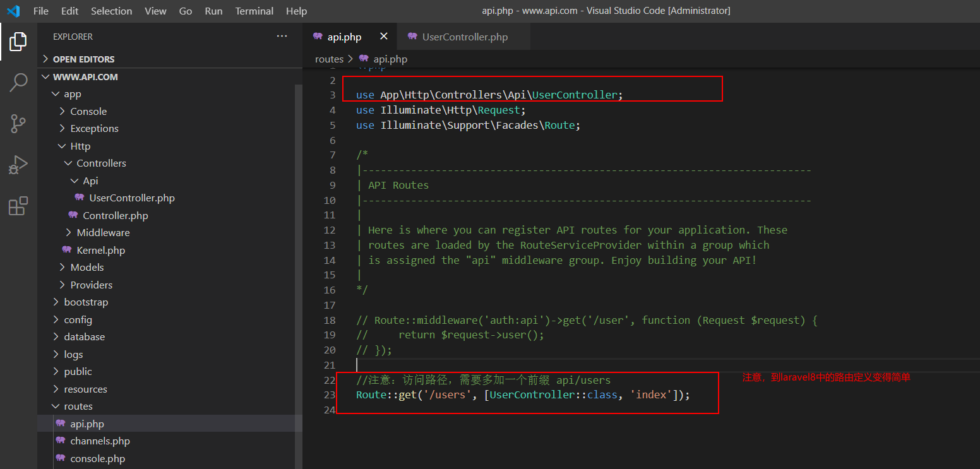Click line number 18 in gutter

pyautogui.click(x=329, y=320)
